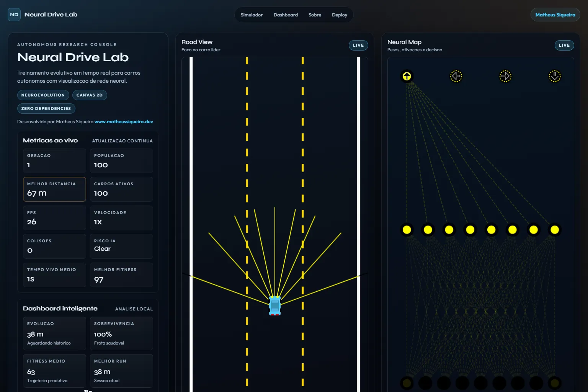Select the Melhor Fitness metric card
Screen dimensions: 588x392
point(121,275)
